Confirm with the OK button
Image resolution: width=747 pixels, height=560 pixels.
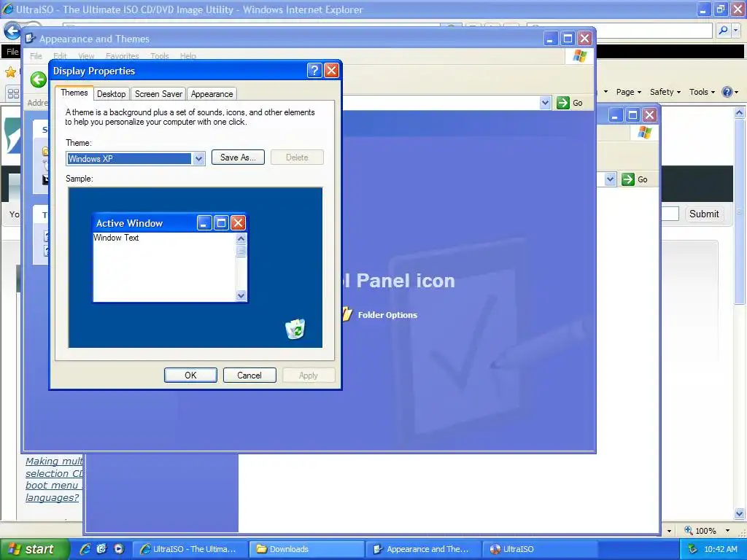[190, 376]
